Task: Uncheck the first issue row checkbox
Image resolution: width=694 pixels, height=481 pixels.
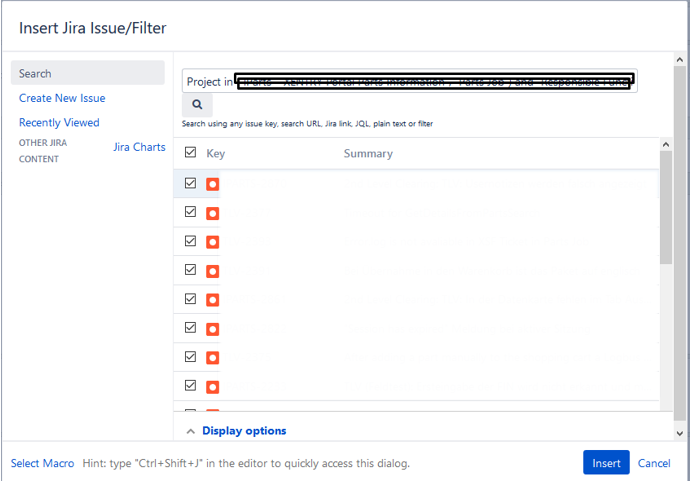Action: click(190, 183)
